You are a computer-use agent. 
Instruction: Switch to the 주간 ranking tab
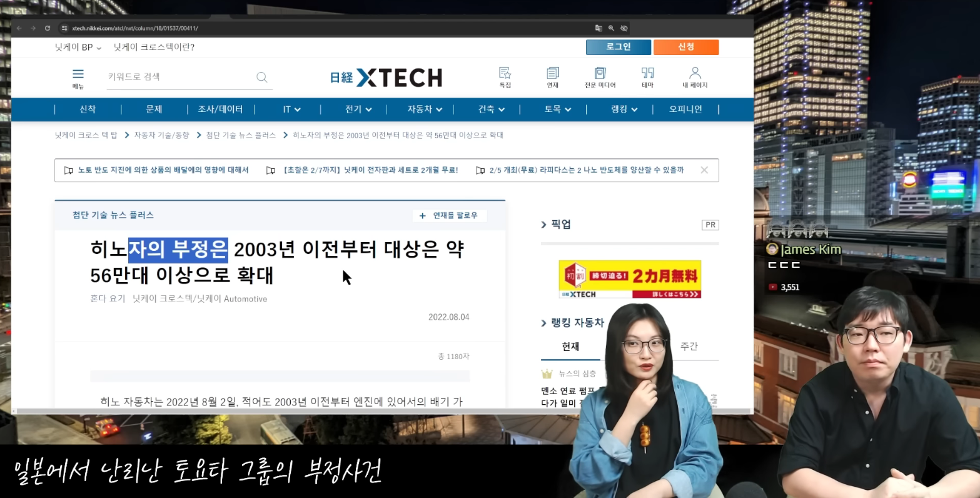689,346
